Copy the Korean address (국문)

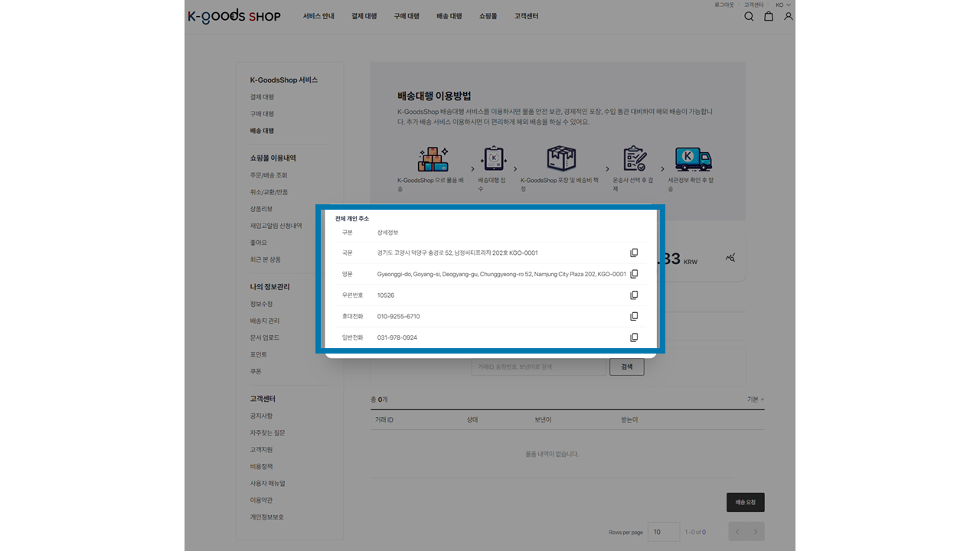point(634,253)
